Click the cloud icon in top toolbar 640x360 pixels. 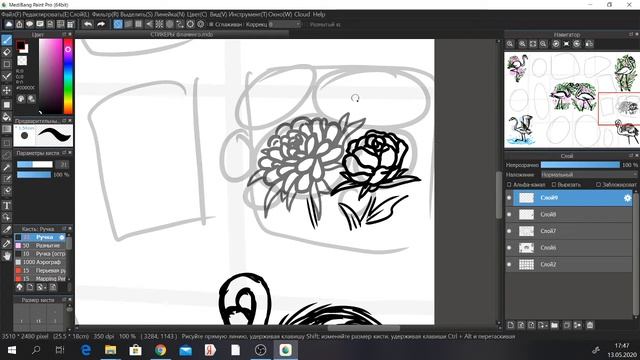pos(9,24)
